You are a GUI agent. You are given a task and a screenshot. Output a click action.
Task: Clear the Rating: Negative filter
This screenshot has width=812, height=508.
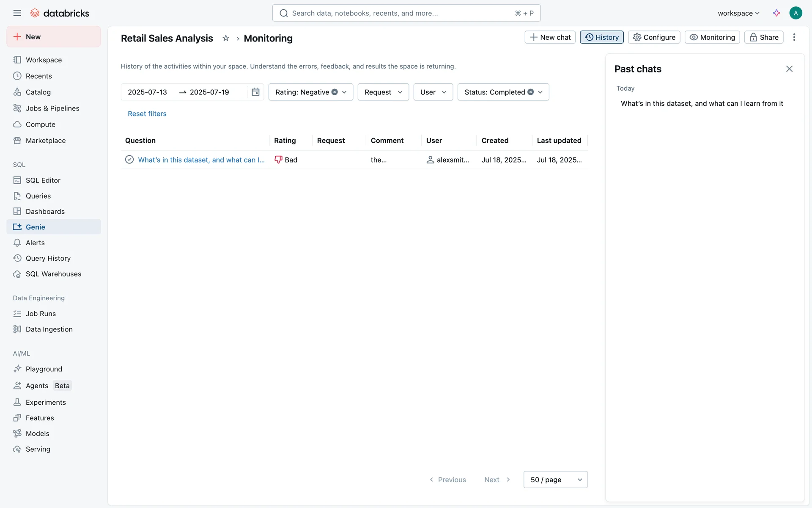click(335, 92)
